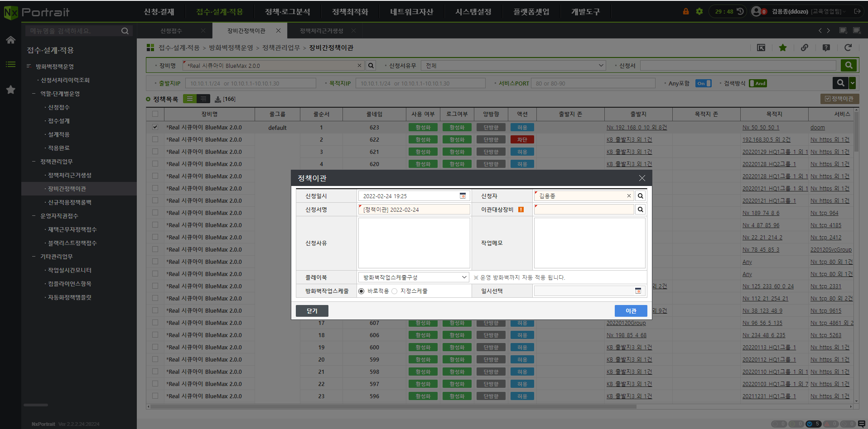The width and height of the screenshot is (868, 429).
Task: Expand the green search options arrow
Action: [853, 83]
